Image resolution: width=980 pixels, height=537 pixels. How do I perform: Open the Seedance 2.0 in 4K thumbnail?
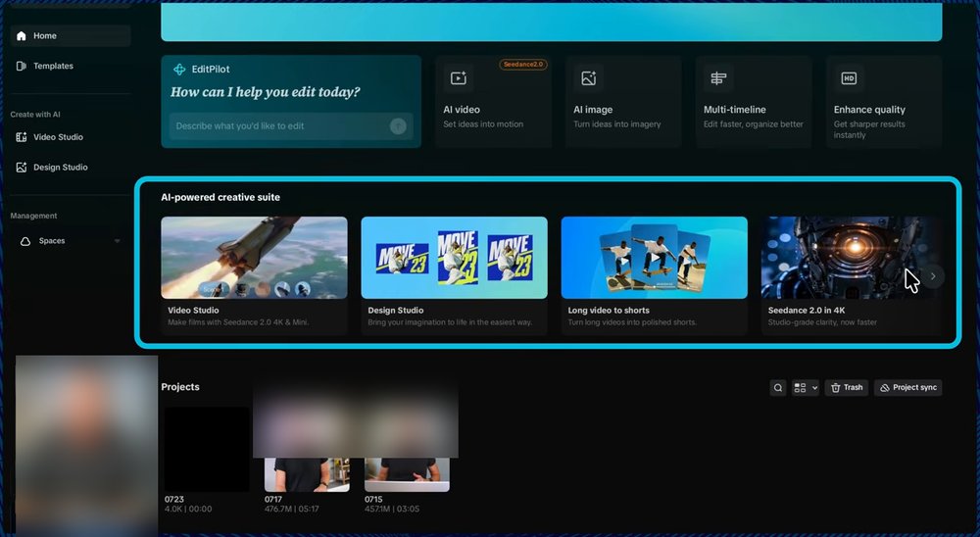coord(850,258)
